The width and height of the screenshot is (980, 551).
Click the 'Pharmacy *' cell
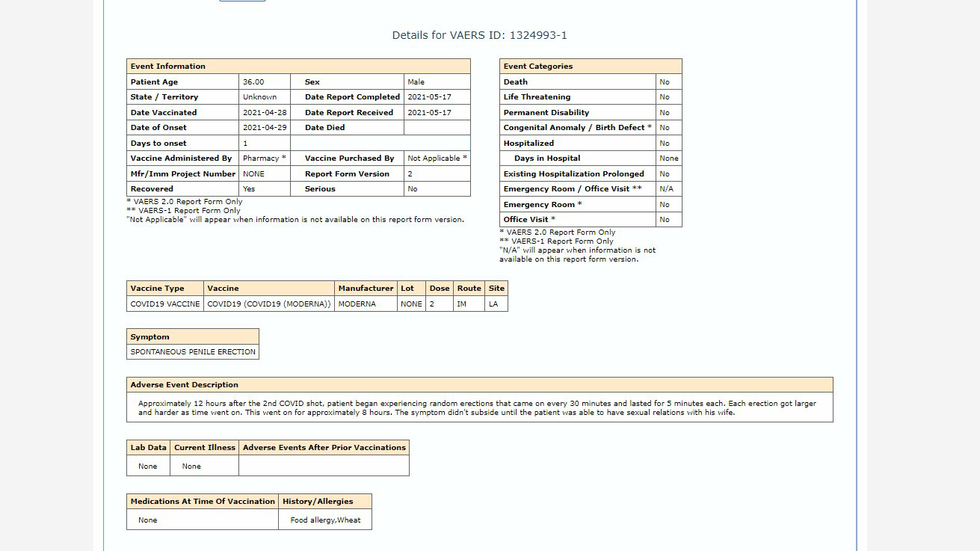pos(265,158)
